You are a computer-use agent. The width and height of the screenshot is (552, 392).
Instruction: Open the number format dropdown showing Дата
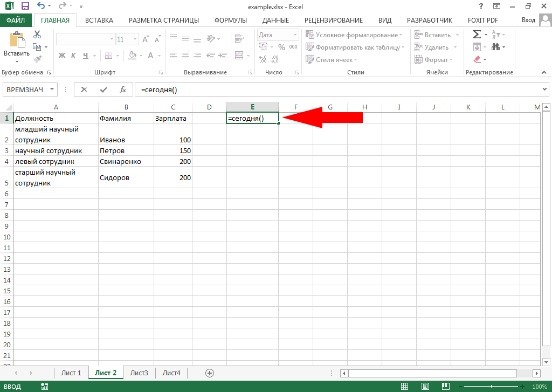(x=278, y=35)
